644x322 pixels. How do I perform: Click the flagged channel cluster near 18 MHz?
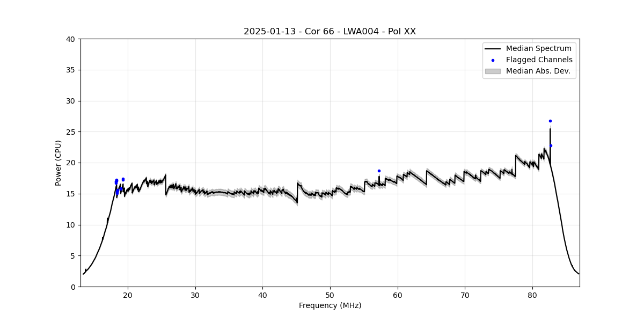[x=116, y=181]
